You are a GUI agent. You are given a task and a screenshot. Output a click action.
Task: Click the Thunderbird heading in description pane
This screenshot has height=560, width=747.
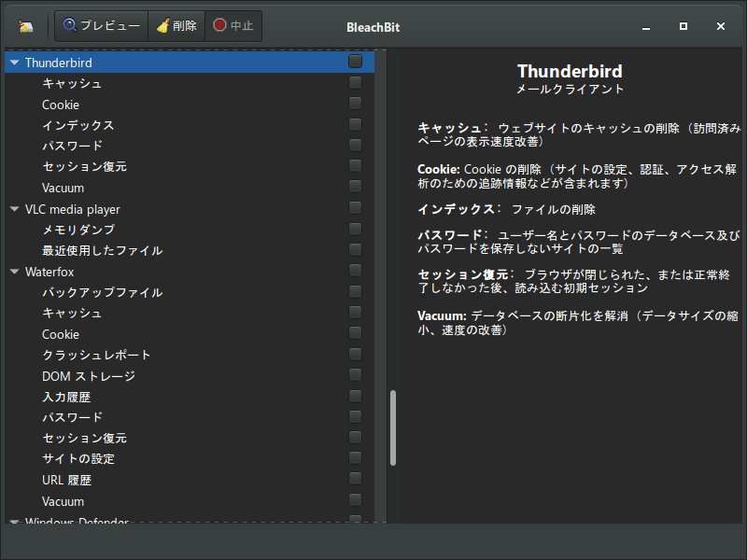pyautogui.click(x=570, y=72)
